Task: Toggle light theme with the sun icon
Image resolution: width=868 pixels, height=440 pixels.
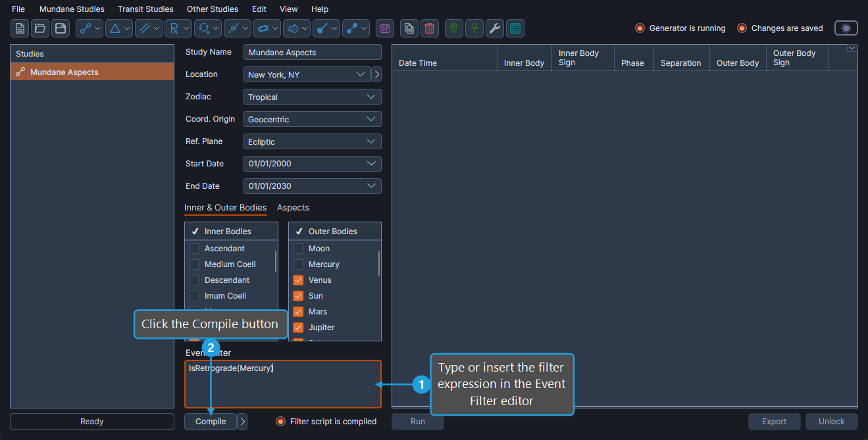Action: (x=846, y=28)
